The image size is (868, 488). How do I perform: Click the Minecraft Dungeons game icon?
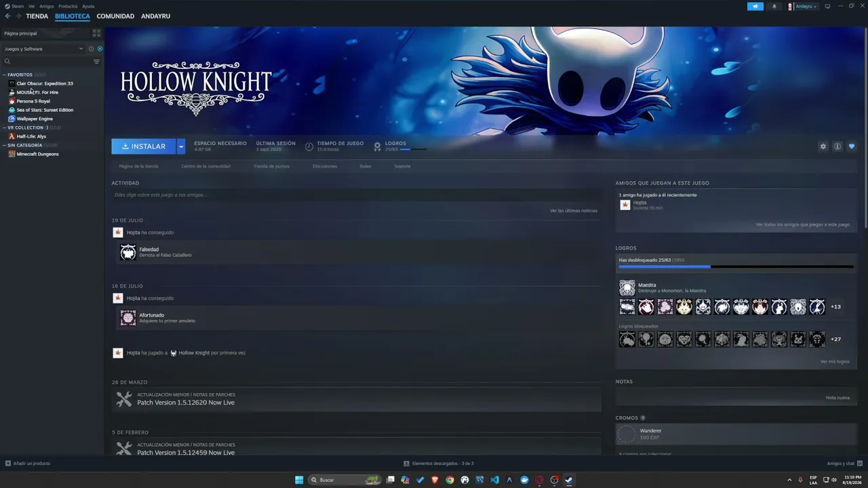(x=12, y=154)
